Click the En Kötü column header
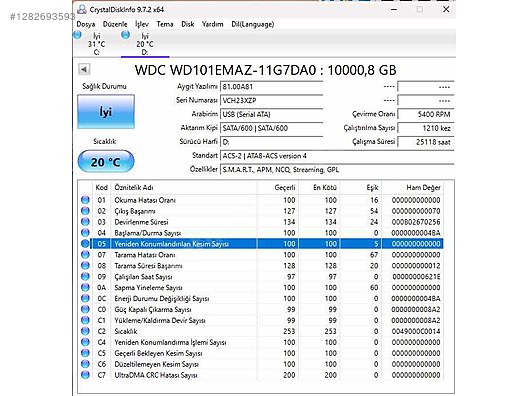This screenshot has width=528, height=396. point(319,188)
